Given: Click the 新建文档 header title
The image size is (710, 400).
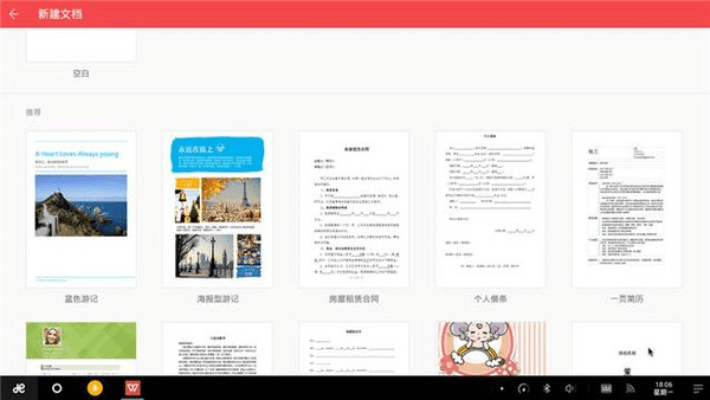Looking at the screenshot, I should pos(60,14).
